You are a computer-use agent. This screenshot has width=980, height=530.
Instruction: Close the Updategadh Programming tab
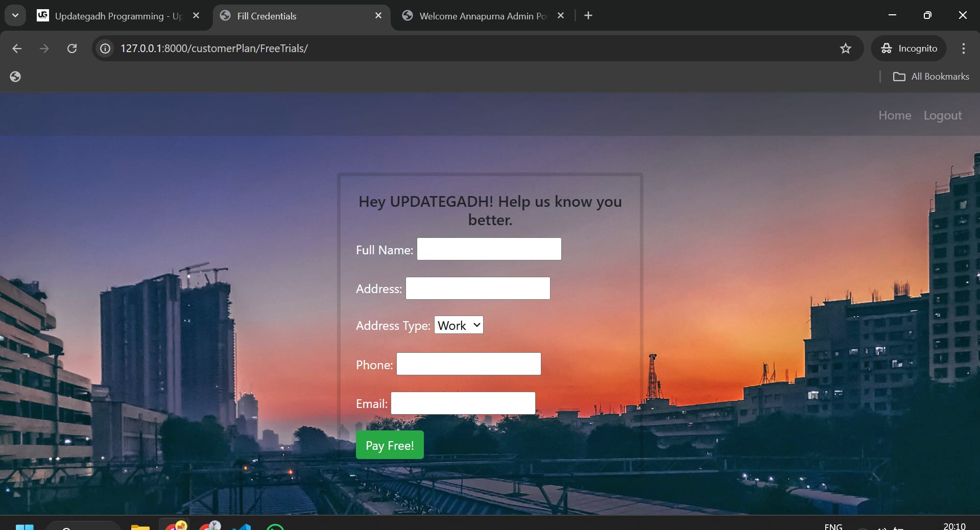click(196, 16)
